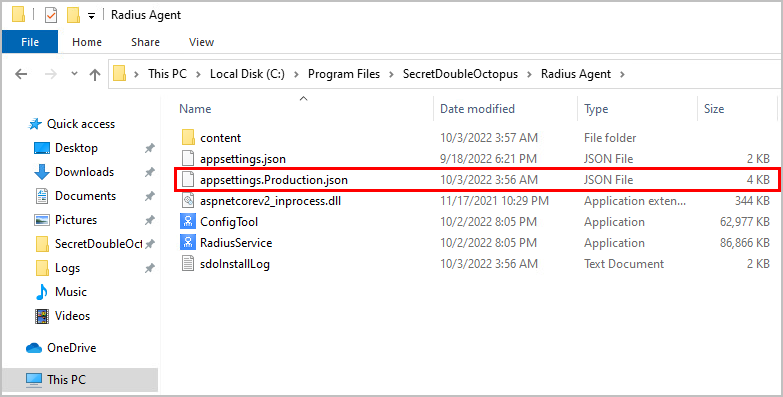This screenshot has width=783, height=397.
Task: Switch to the Share ribbon tab
Action: click(x=145, y=42)
